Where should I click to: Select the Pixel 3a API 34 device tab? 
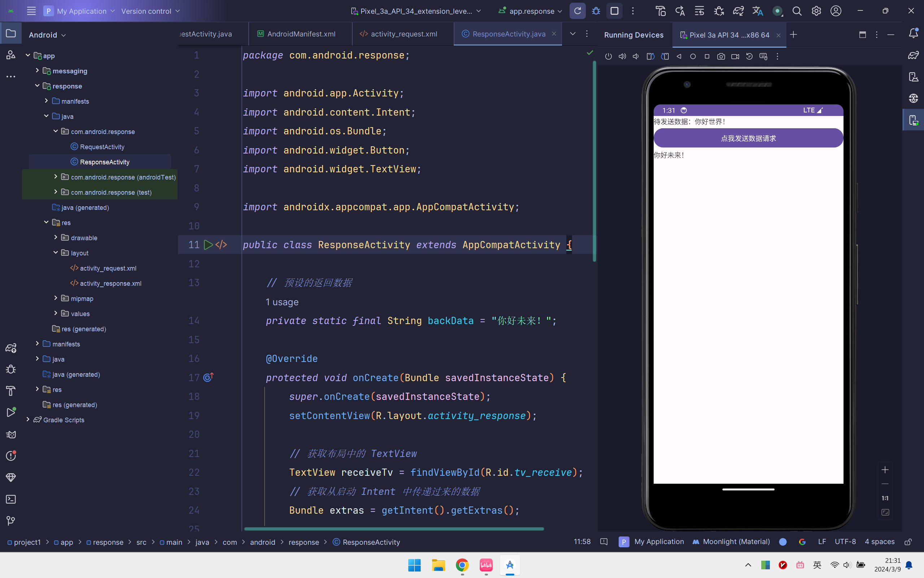pyautogui.click(x=729, y=35)
